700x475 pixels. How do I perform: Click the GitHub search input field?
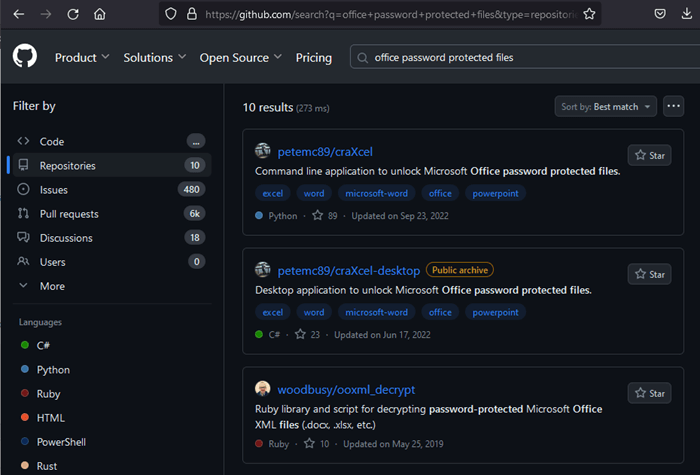[x=525, y=58]
